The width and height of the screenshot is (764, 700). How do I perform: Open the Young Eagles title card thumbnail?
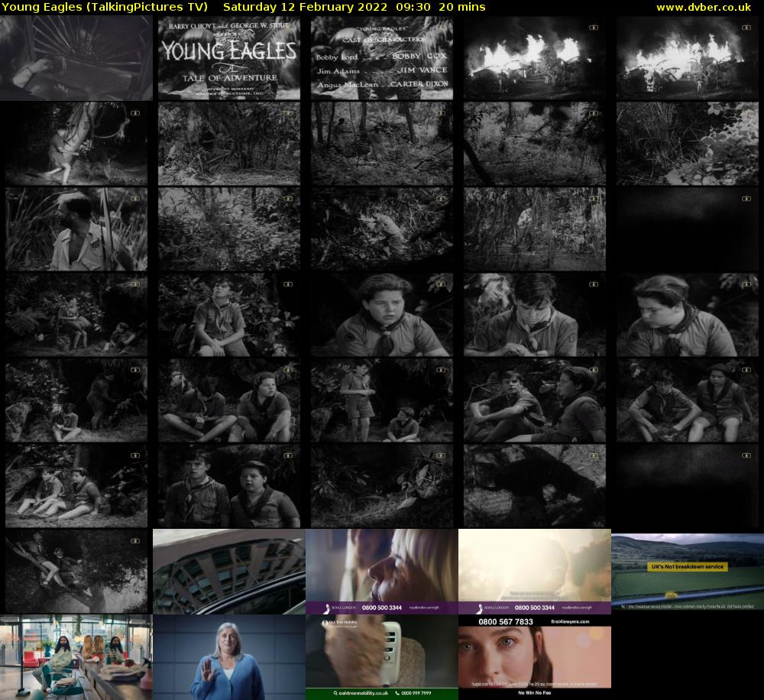229,58
